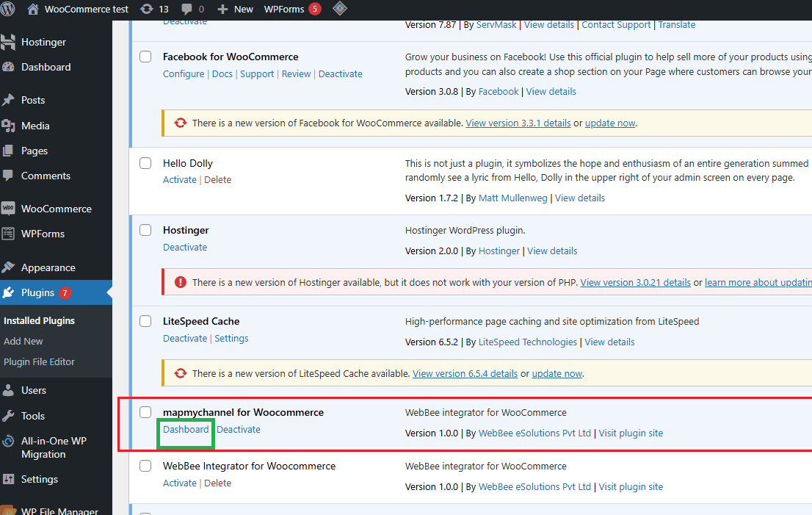Tick the LiteSpeed Cache checkbox
The height and width of the screenshot is (515, 812).
click(x=145, y=321)
